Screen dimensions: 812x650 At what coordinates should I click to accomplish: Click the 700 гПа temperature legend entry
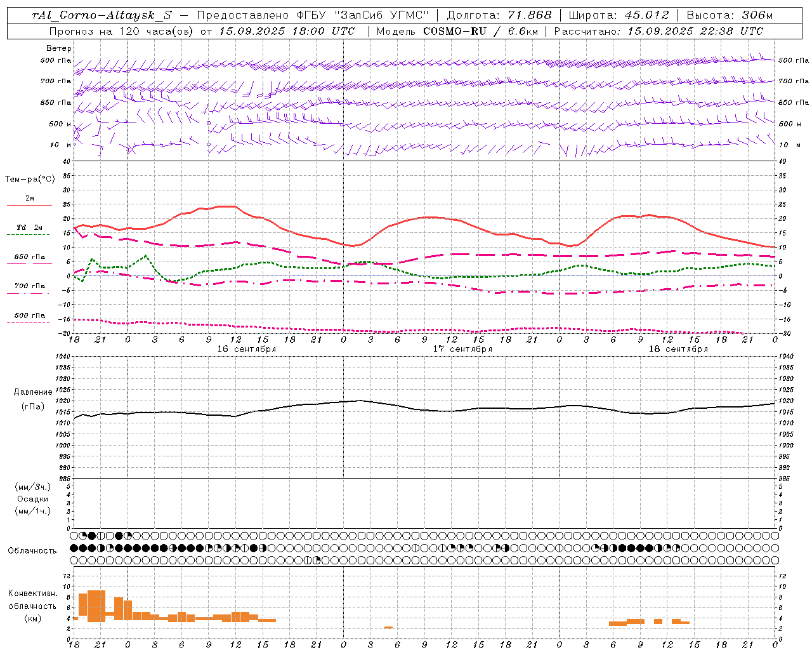[30, 286]
